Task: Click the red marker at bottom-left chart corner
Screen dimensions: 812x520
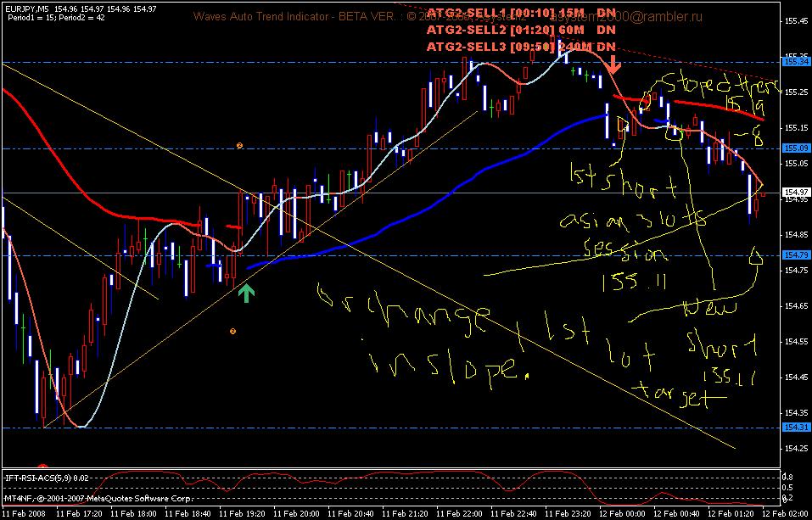Action: tap(42, 467)
